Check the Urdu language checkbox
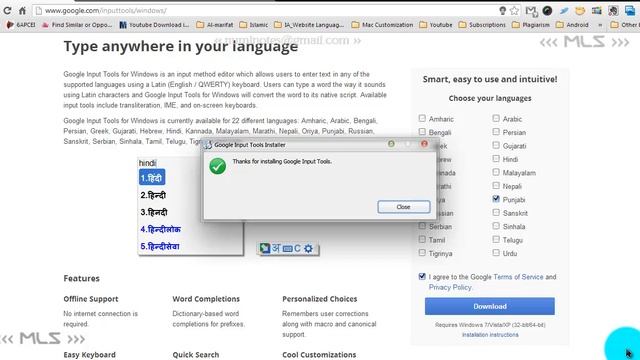Viewport: 640px width, 360px height. click(x=496, y=253)
